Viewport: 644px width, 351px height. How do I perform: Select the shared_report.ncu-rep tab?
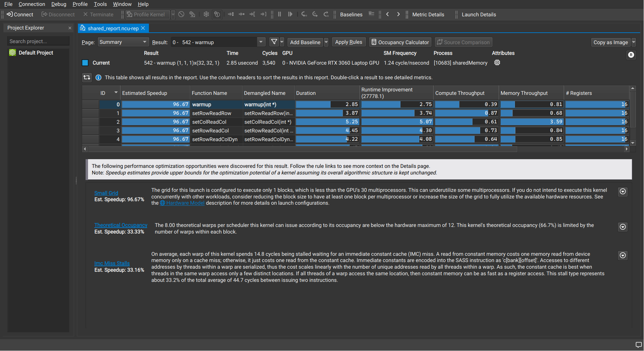pyautogui.click(x=113, y=28)
